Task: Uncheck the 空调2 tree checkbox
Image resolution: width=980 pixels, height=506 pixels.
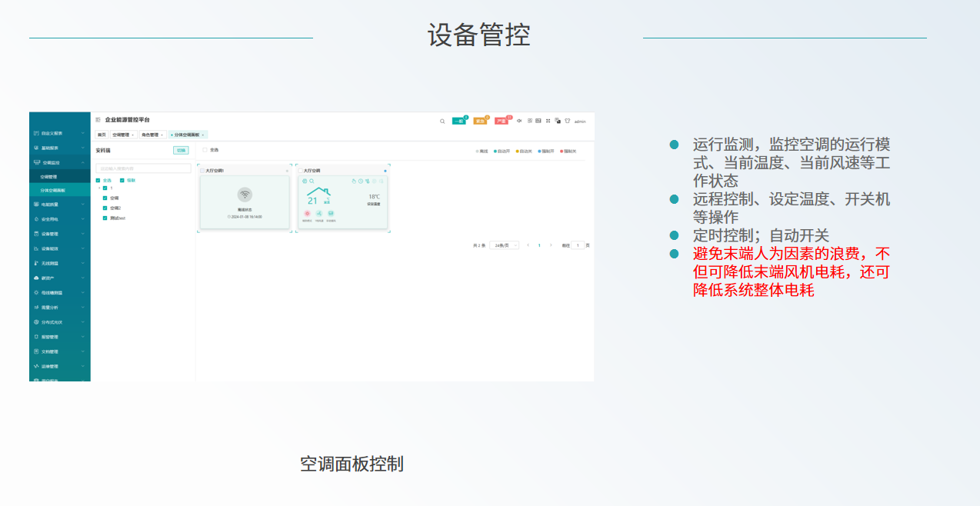Action: pos(105,208)
